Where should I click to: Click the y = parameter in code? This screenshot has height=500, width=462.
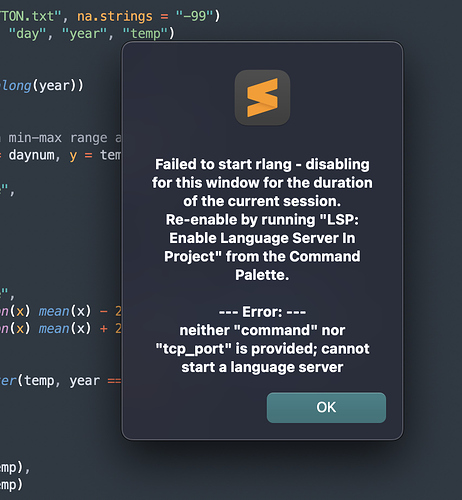tap(80, 155)
